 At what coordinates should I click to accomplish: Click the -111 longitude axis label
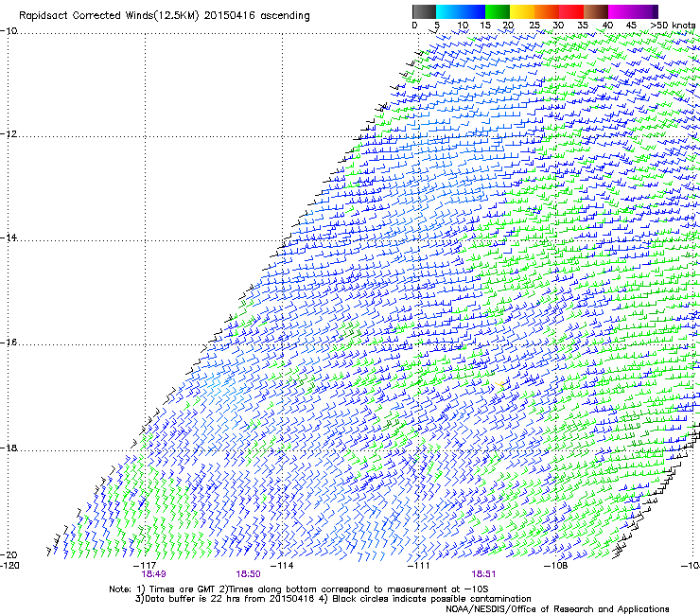[x=419, y=566]
